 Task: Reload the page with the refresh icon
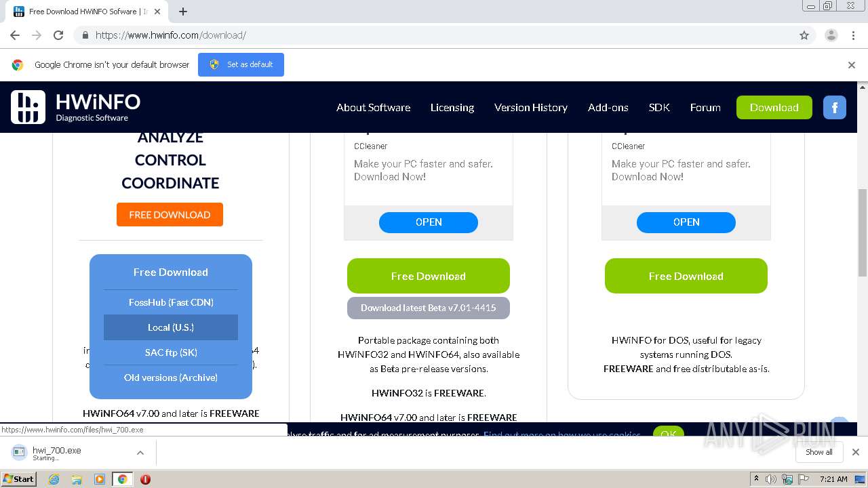pos(58,35)
